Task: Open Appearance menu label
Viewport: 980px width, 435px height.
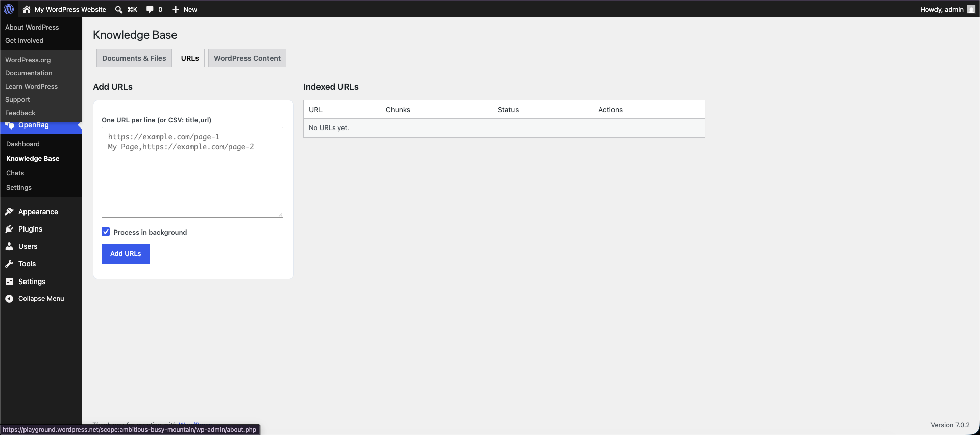Action: pyautogui.click(x=38, y=212)
